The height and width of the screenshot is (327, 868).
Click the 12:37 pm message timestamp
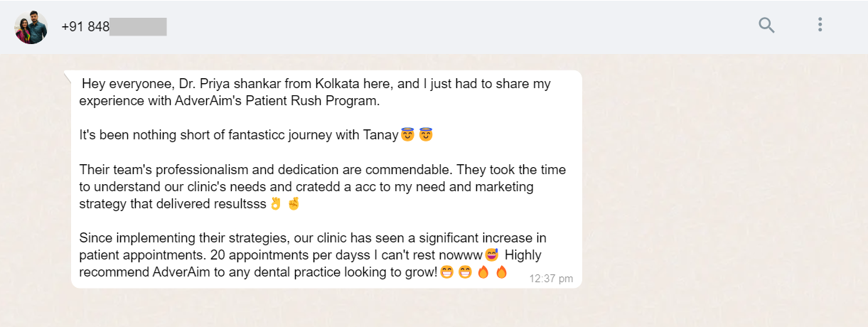[x=551, y=278]
